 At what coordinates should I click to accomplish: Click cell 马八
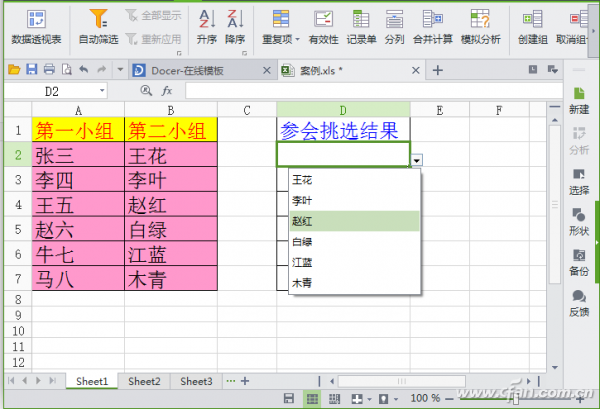pos(78,279)
